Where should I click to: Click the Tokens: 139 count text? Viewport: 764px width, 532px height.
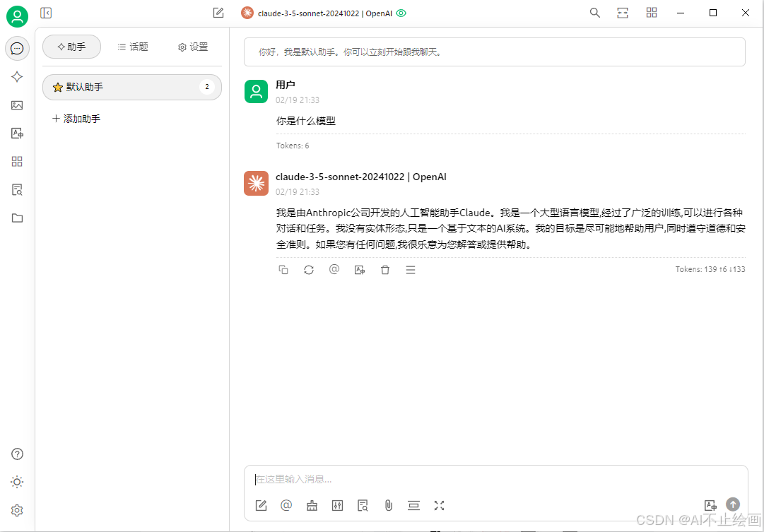(x=710, y=269)
